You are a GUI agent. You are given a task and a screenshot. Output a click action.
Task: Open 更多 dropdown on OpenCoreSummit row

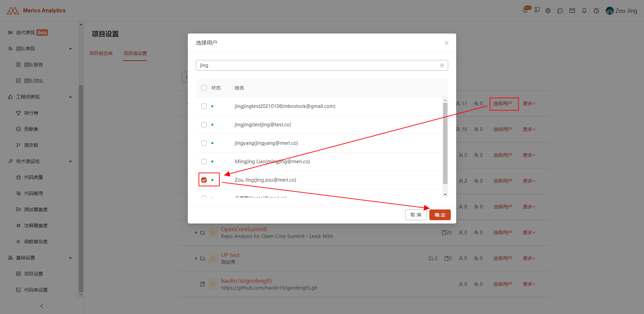(529, 233)
